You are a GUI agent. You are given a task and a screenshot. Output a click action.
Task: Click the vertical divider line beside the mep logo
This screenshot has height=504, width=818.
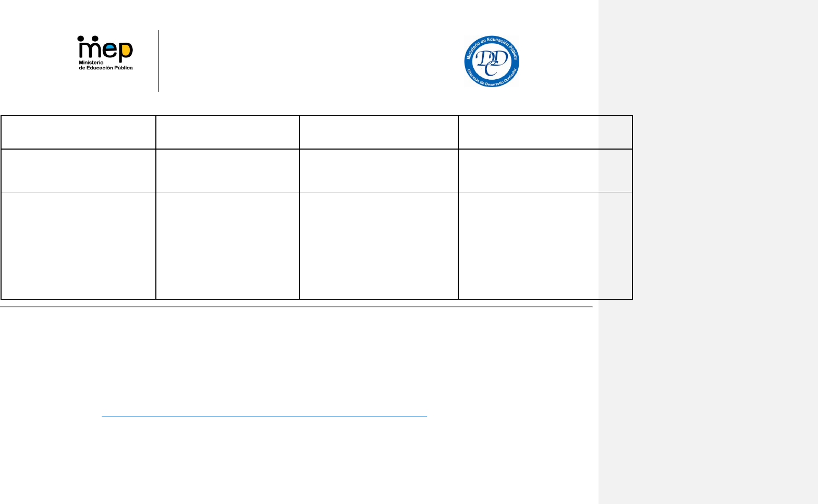159,61
